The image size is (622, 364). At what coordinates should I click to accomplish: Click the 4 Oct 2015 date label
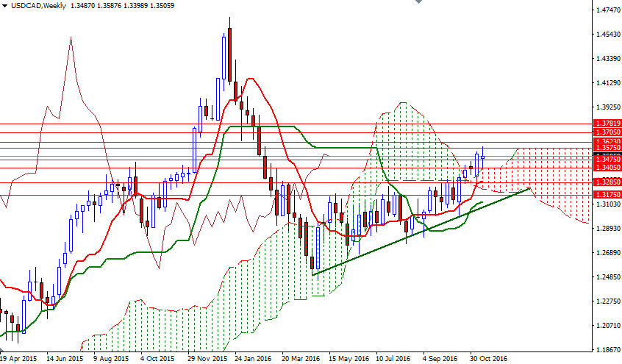[x=157, y=358]
